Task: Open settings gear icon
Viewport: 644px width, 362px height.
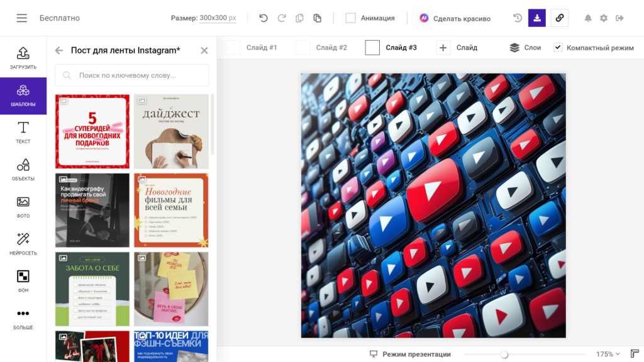Action: pos(603,18)
